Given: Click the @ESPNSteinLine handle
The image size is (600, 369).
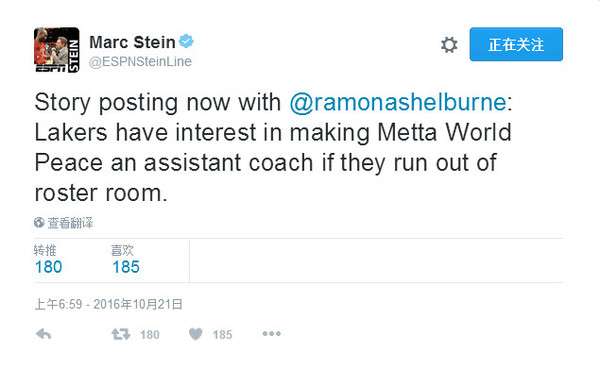Looking at the screenshot, I should tap(140, 61).
